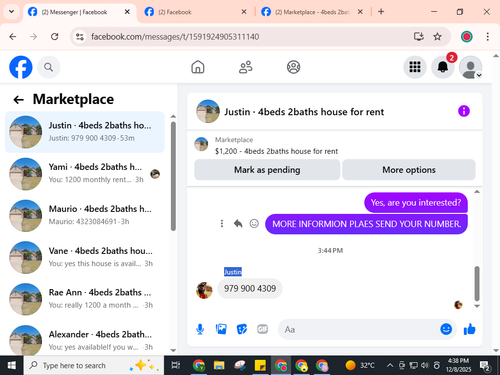The height and width of the screenshot is (375, 500).
Task: Open Yami's conversation in the chat list
Action: coord(85,173)
